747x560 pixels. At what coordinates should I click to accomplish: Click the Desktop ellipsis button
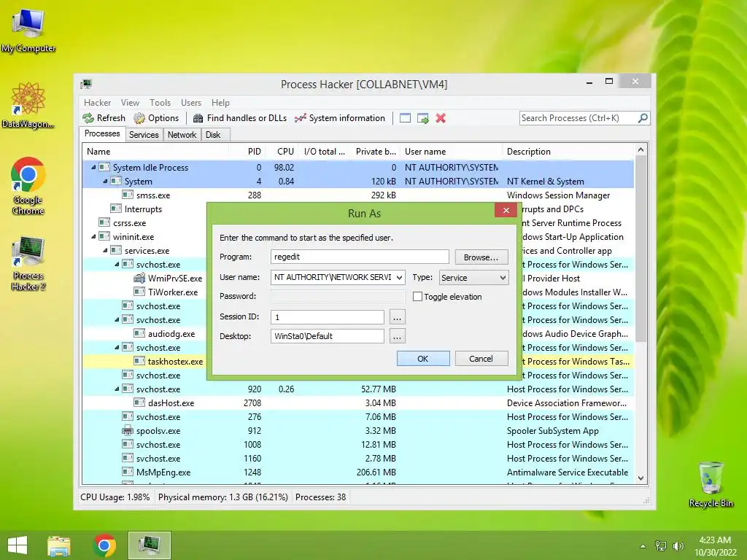coord(397,337)
